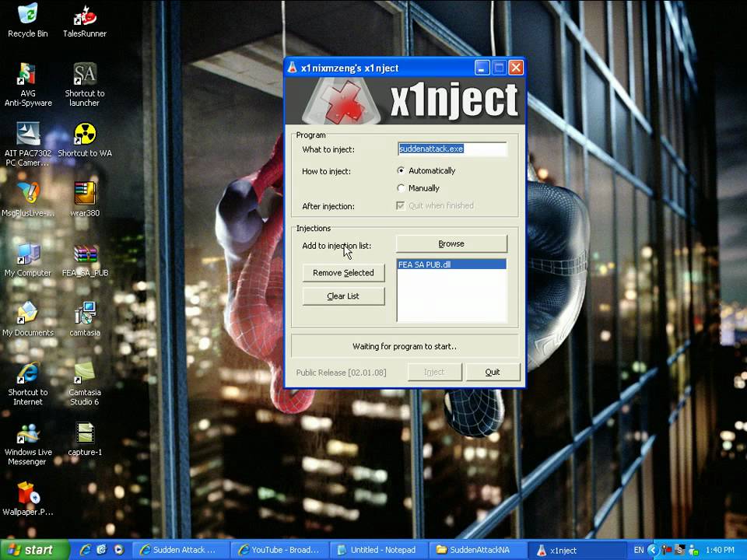Image resolution: width=747 pixels, height=560 pixels.
Task: Select the Shortcut to WA icon
Action: pyautogui.click(x=85, y=140)
